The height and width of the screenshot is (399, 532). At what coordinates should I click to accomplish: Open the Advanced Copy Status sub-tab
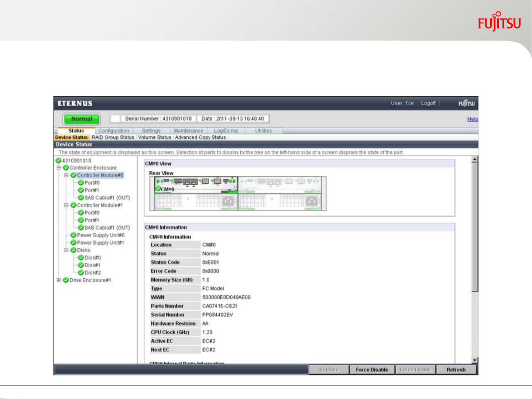(200, 137)
